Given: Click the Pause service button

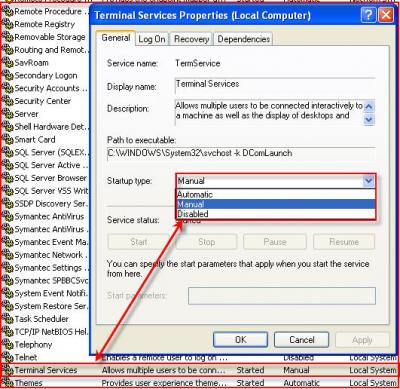Looking at the screenshot, I should (275, 242).
